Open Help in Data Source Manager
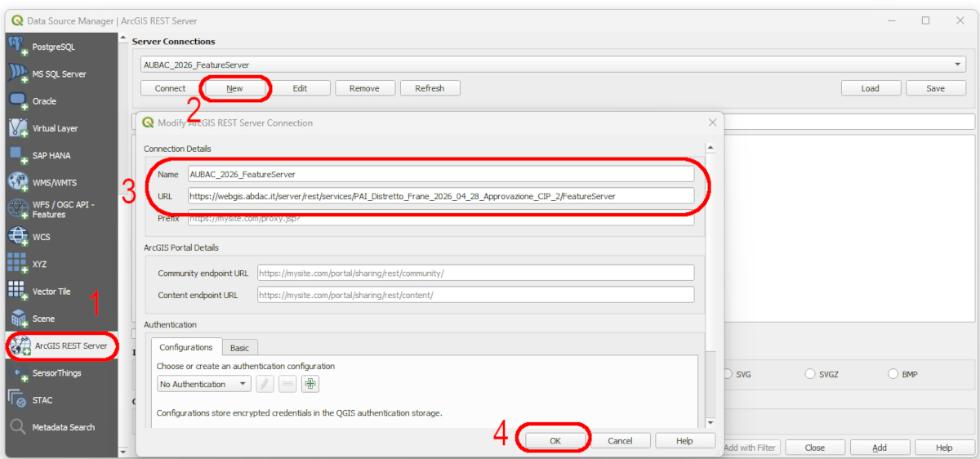 click(x=944, y=448)
